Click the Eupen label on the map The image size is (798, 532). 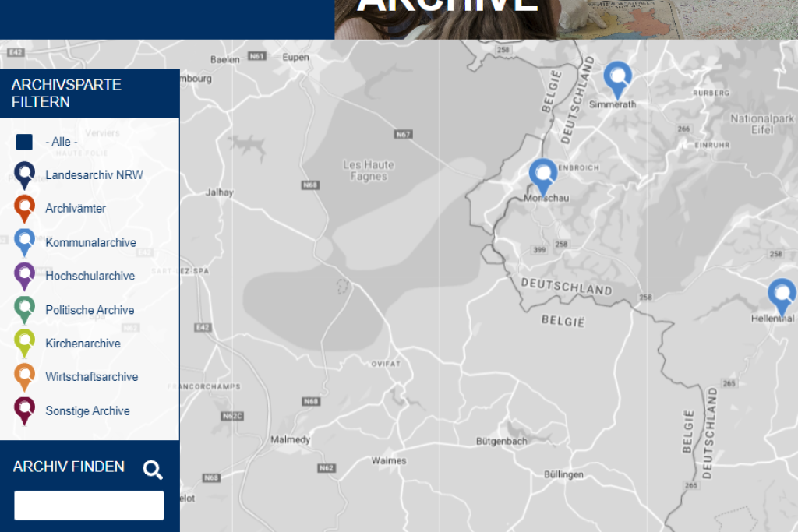(x=295, y=58)
